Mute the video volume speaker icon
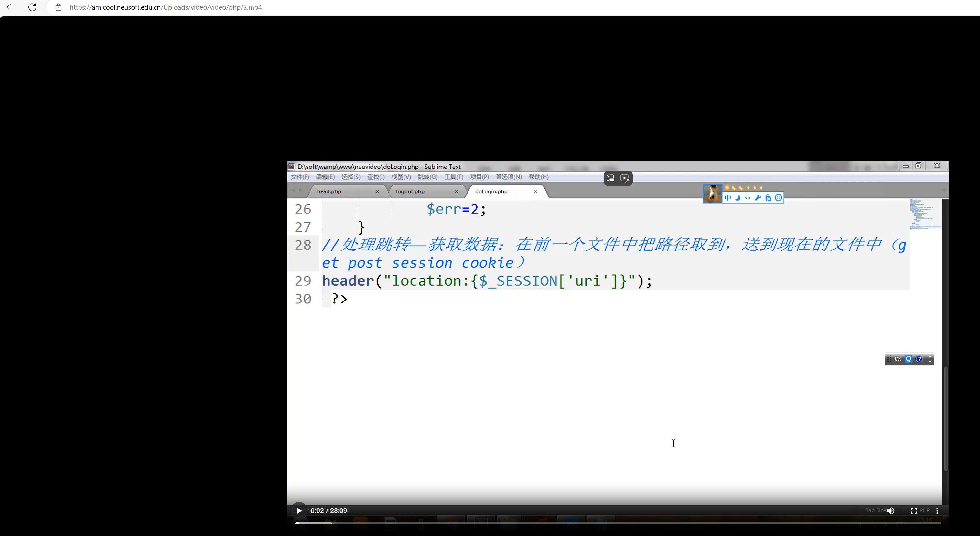The width and height of the screenshot is (980, 536). [x=890, y=510]
